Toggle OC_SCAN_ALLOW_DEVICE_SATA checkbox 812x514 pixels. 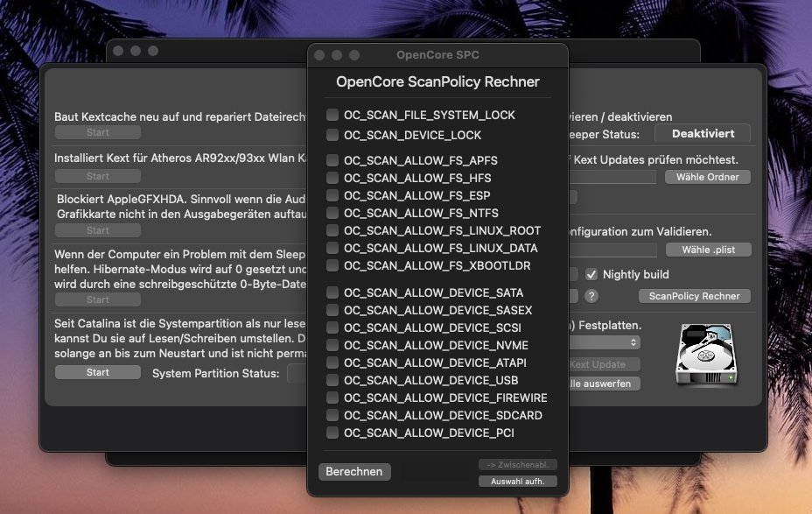[x=332, y=292]
